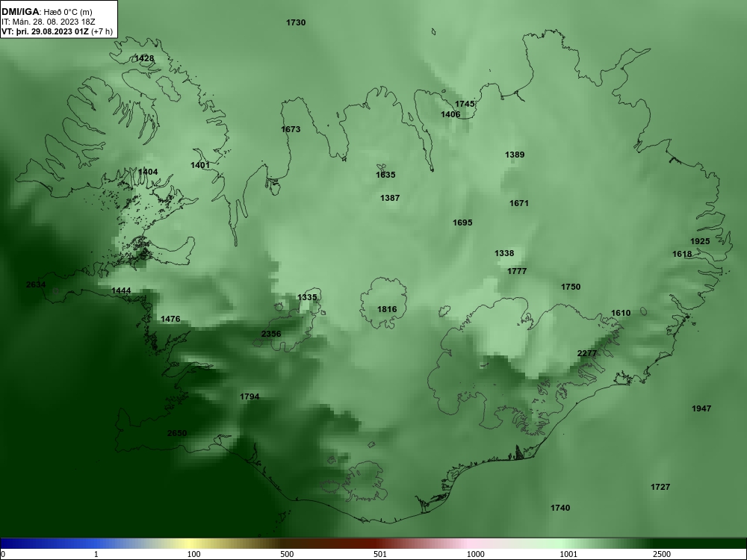Select the IT Mán. 28. 08. 2023 18Z line
This screenshot has width=747, height=560.
click(x=49, y=22)
